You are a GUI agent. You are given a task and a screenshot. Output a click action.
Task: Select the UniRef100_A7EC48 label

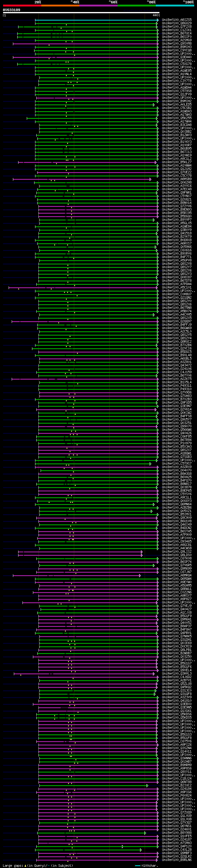(x=177, y=189)
